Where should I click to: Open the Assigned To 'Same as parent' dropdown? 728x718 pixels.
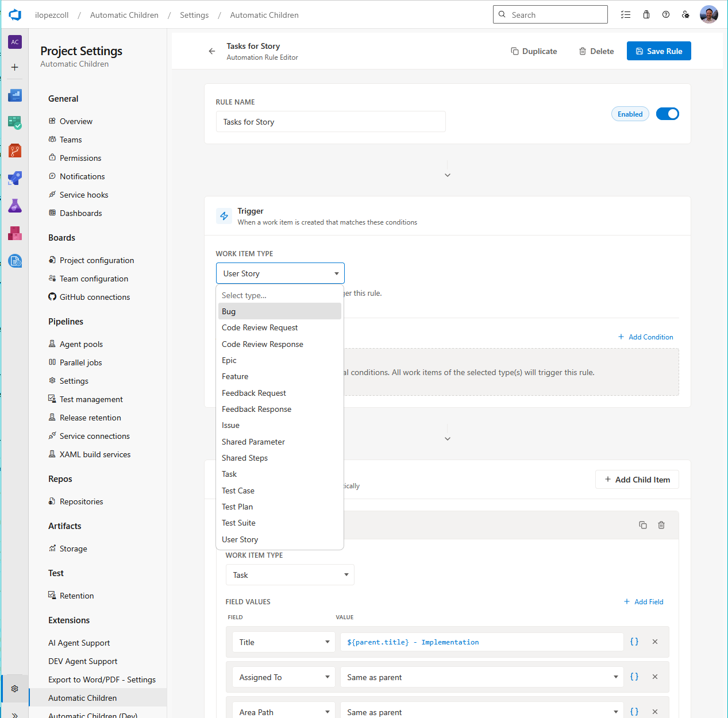click(482, 677)
